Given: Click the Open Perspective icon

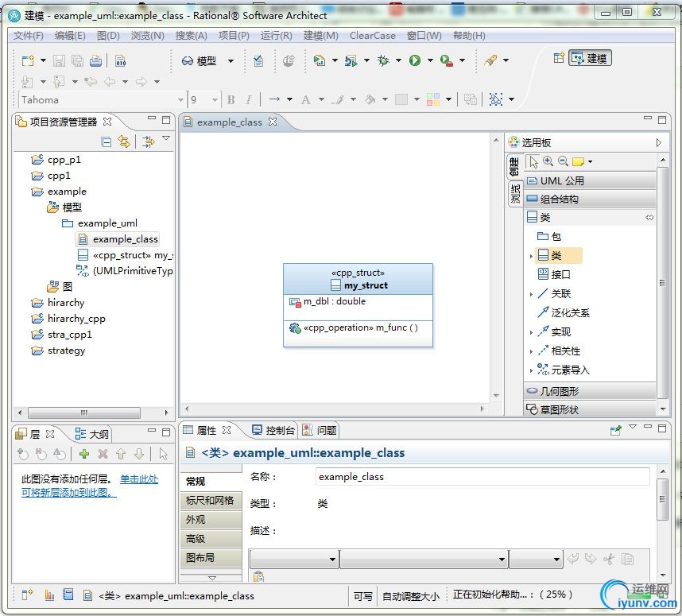Looking at the screenshot, I should point(559,58).
